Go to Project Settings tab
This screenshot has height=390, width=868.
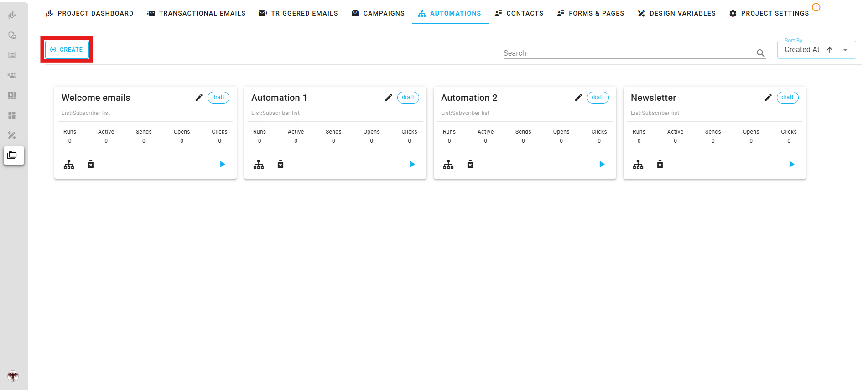769,13
